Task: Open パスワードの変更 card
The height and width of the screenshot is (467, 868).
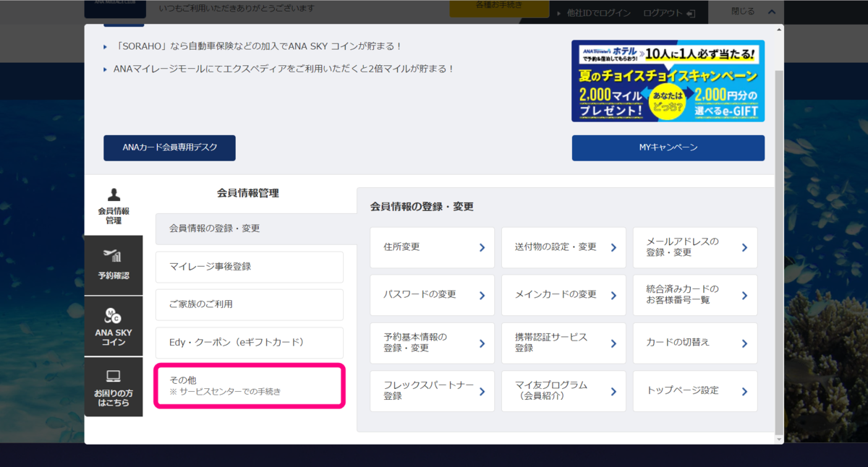Action: (x=433, y=295)
